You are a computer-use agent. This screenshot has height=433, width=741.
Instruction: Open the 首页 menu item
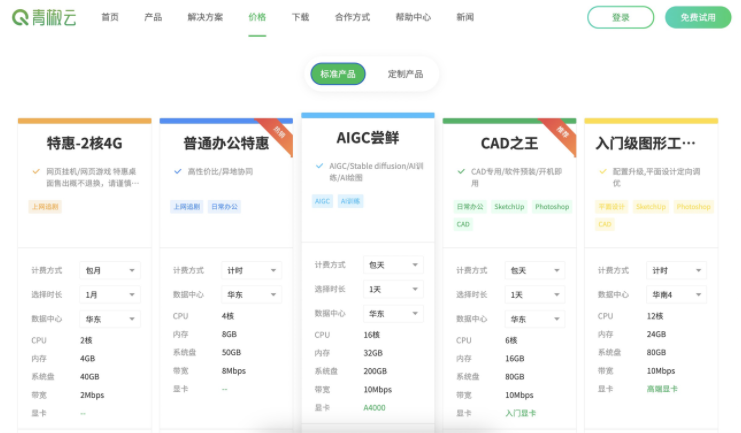110,17
